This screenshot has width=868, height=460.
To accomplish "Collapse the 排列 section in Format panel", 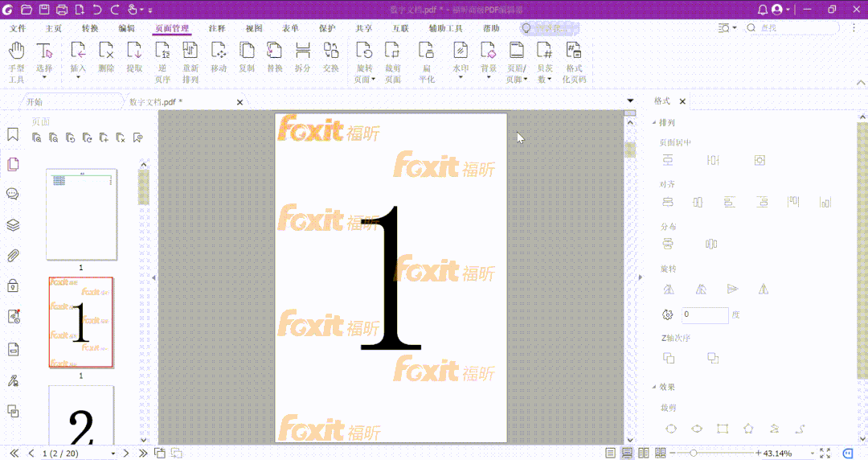I will (x=653, y=123).
